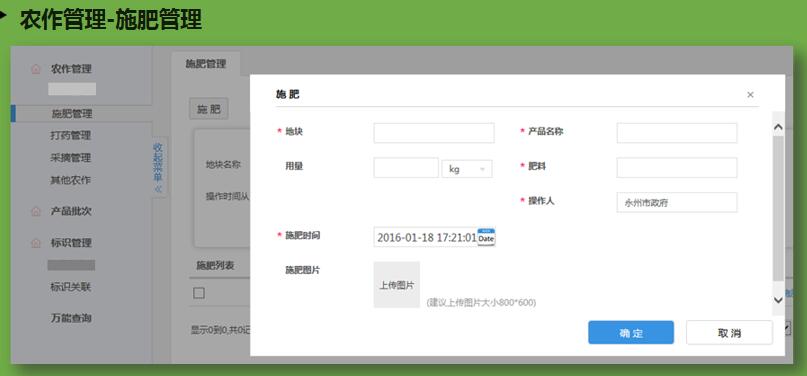Close the 施肥 dialog with the X
The height and width of the screenshot is (376, 807).
[750, 95]
